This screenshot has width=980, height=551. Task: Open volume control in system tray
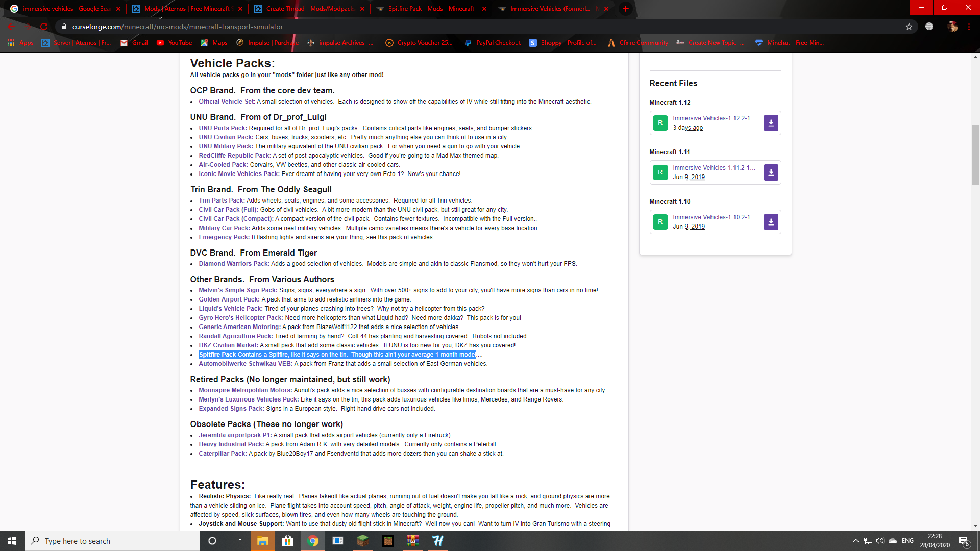pos(880,541)
